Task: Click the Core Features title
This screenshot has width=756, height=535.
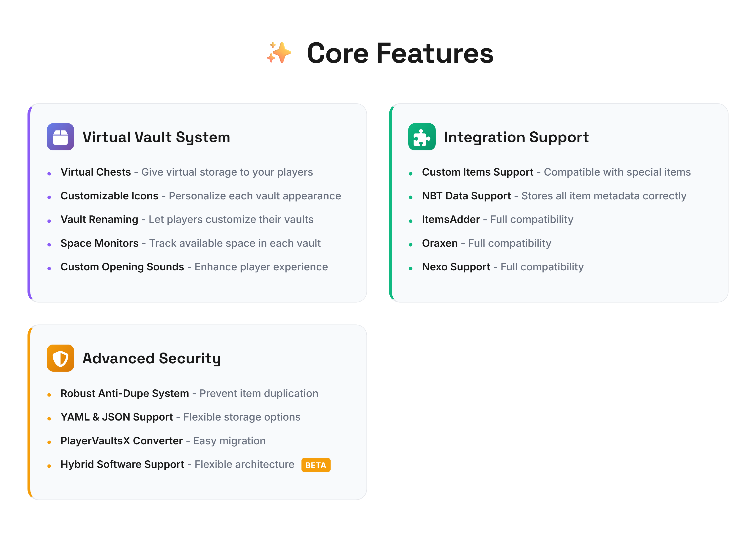Action: pos(400,53)
